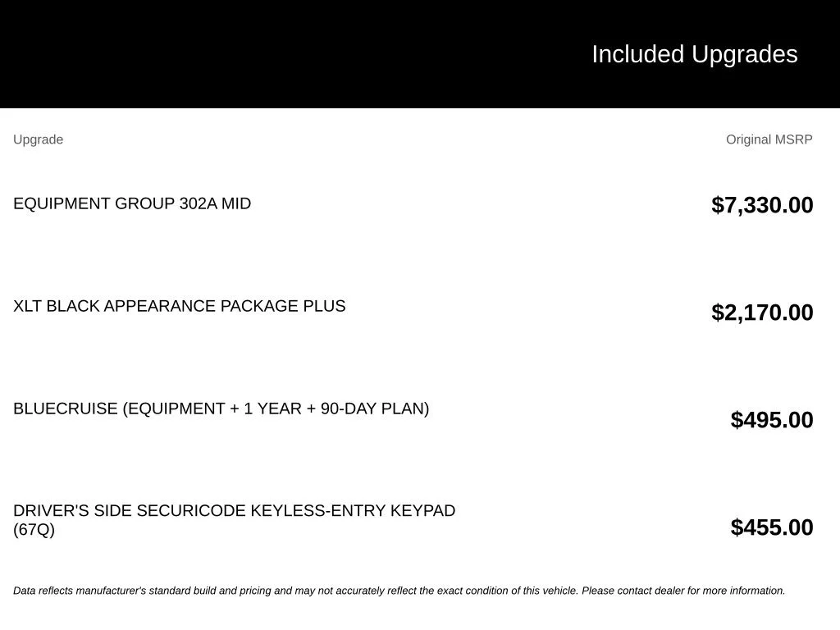Click 'PACKAGE PLUS' in appearance package row
The width and height of the screenshot is (840, 630).
click(x=283, y=306)
